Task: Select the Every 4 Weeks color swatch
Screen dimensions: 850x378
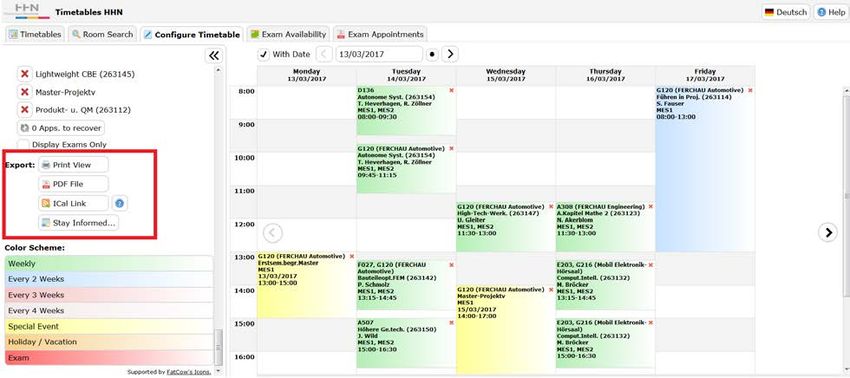Action: [x=108, y=311]
